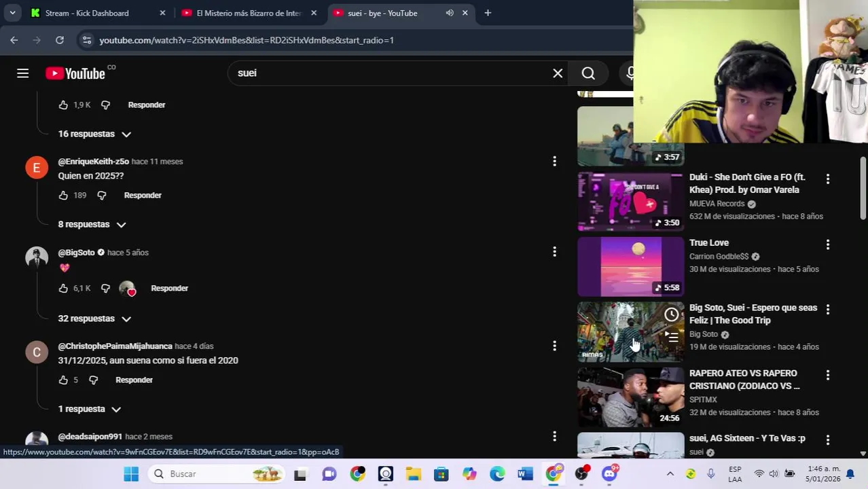Expand the 1 respuesta thread
Image resolution: width=868 pixels, height=489 pixels.
[89, 409]
